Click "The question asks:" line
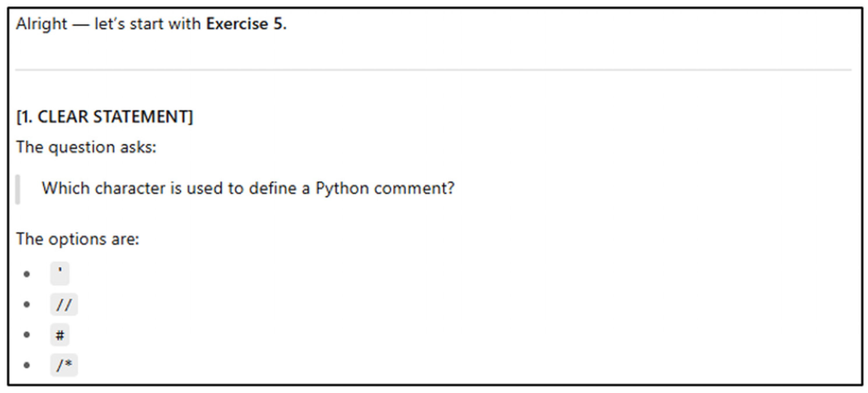 tap(86, 147)
